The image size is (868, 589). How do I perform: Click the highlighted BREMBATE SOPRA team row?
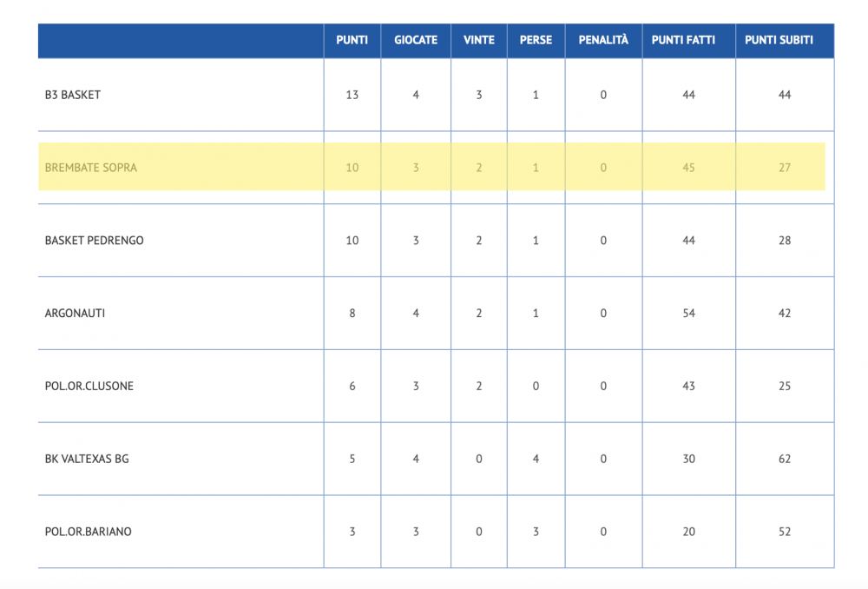(431, 167)
